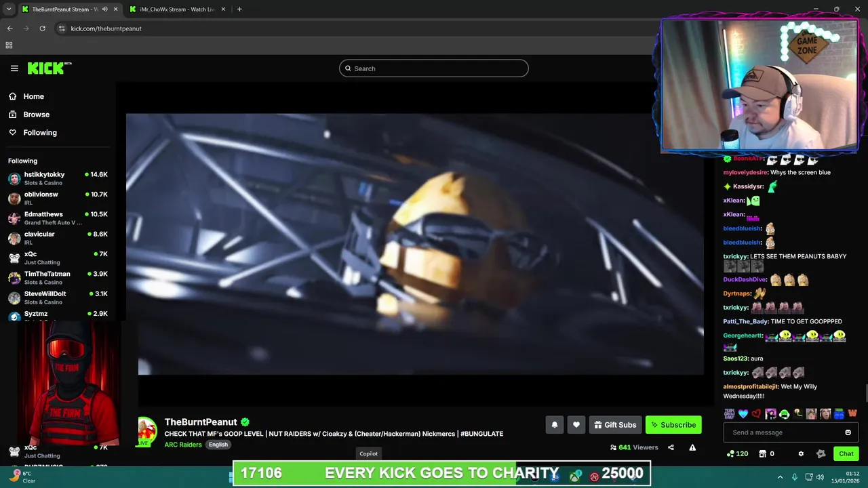This screenshot has width=868, height=488.
Task: Click the green channel points icon
Action: point(730,453)
